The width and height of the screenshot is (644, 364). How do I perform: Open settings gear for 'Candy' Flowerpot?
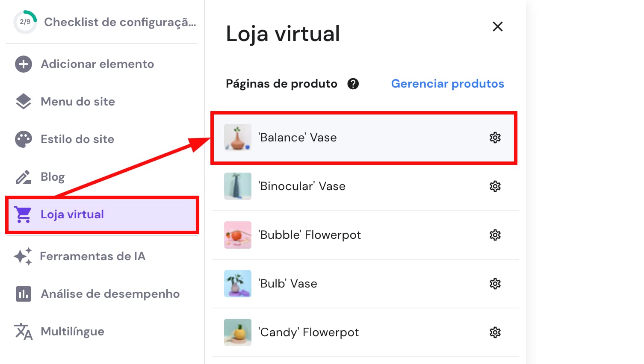click(495, 332)
